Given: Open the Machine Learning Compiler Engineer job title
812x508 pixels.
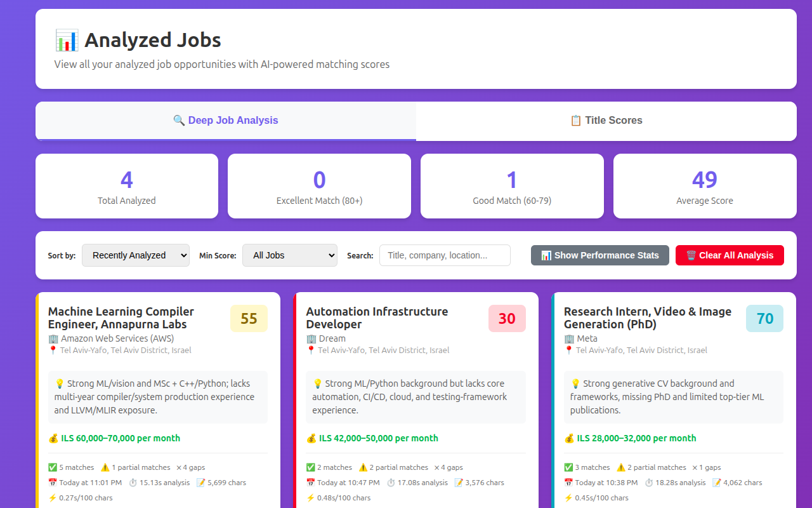Looking at the screenshot, I should click(x=121, y=317).
